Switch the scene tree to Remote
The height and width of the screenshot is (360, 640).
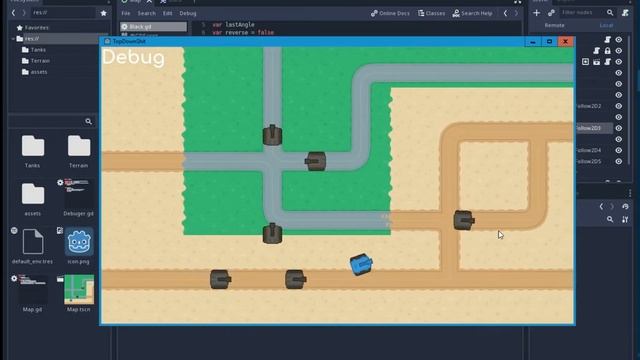[554, 25]
